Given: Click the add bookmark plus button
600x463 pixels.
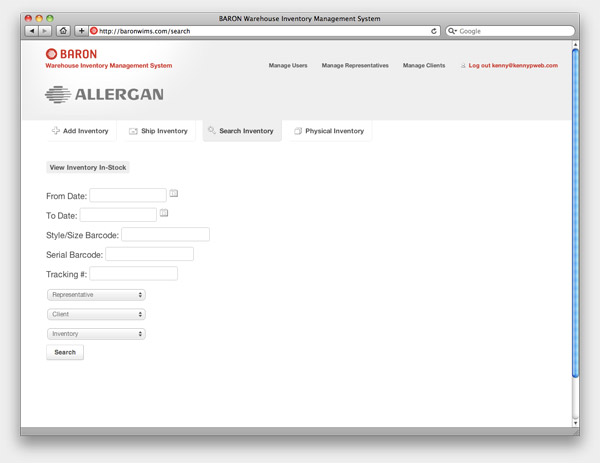Looking at the screenshot, I should point(82,31).
